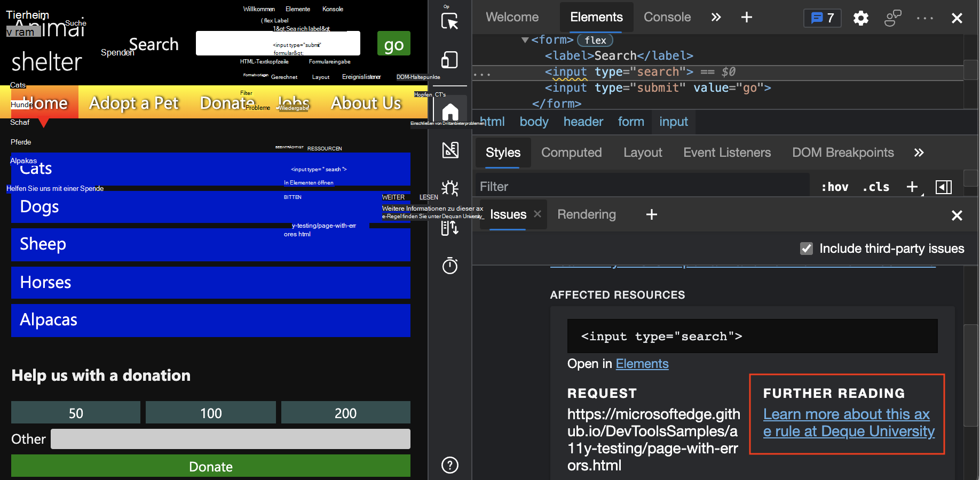Select the Elements tab
980x480 pixels.
click(x=596, y=17)
